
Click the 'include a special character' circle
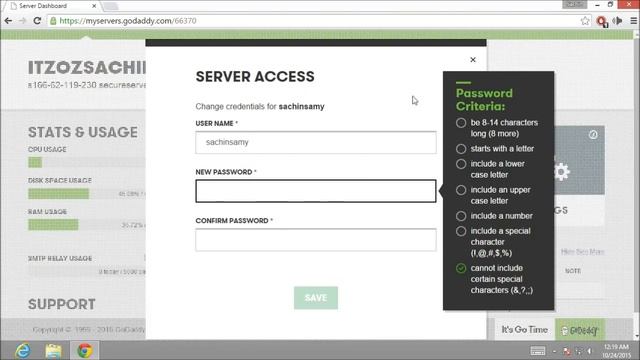click(x=461, y=231)
